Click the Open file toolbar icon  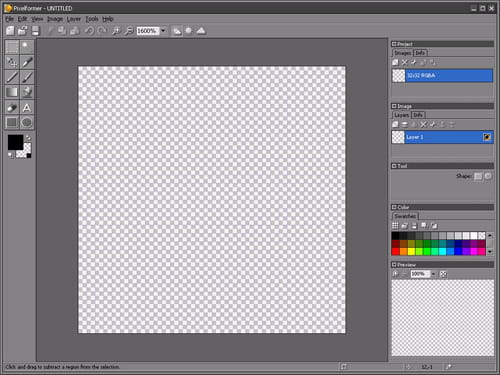coord(22,31)
